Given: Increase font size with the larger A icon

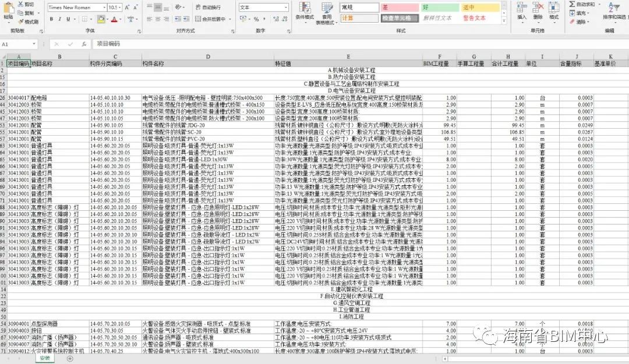Looking at the screenshot, I should click(x=127, y=7).
